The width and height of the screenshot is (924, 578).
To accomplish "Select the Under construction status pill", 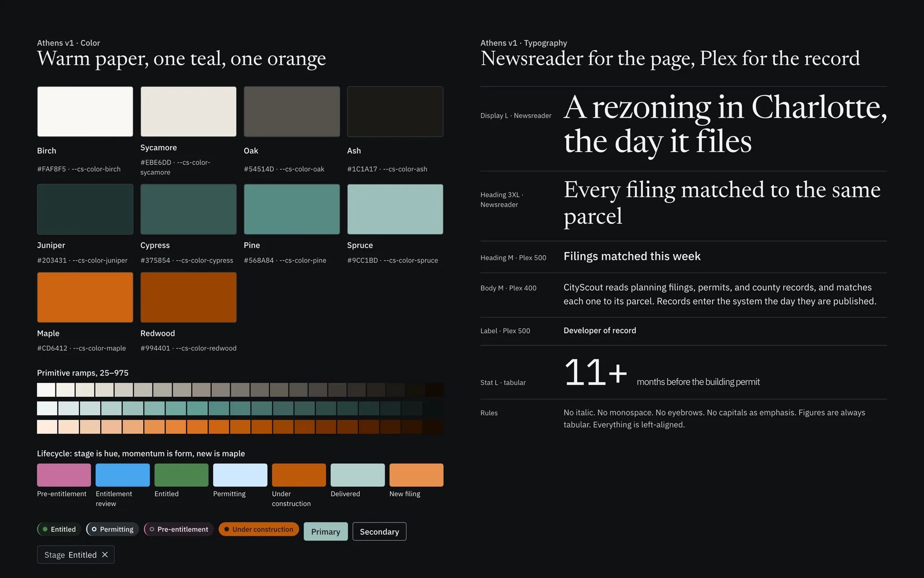I will tap(259, 529).
